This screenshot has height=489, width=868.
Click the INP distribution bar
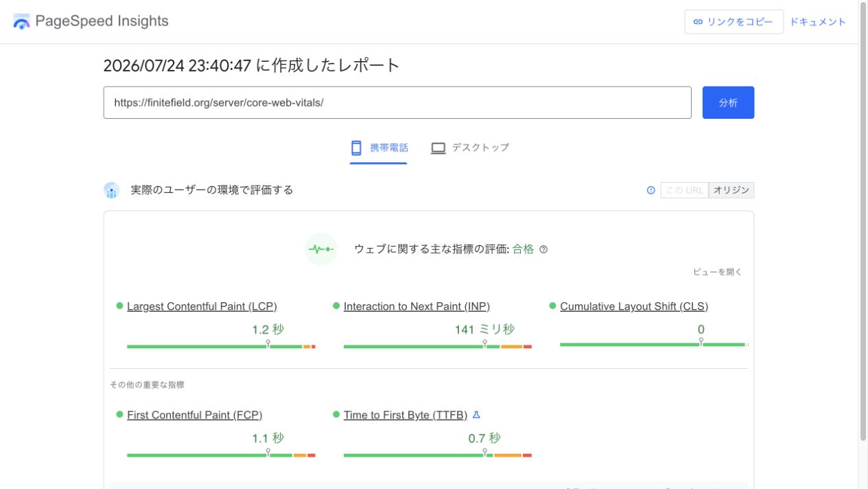point(438,347)
